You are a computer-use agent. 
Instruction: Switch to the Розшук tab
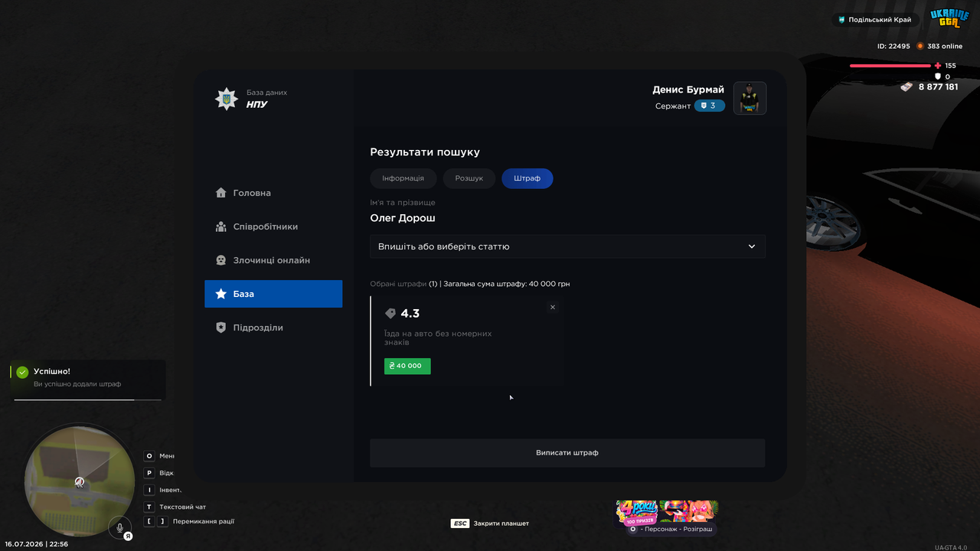click(x=469, y=178)
